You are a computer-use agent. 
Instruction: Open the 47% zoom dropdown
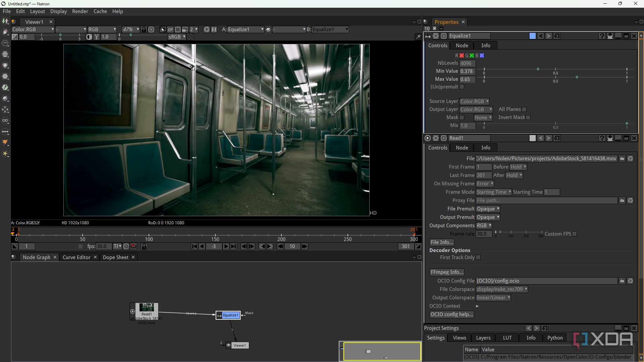pyautogui.click(x=130, y=29)
